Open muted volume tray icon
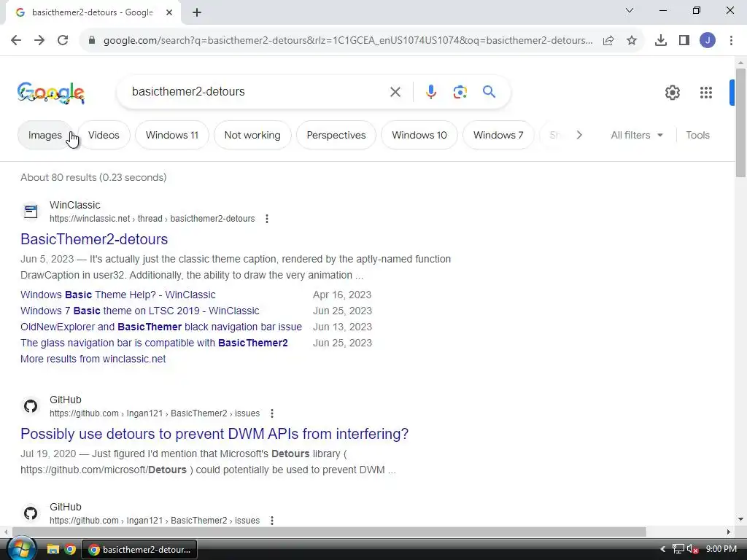 (693, 550)
